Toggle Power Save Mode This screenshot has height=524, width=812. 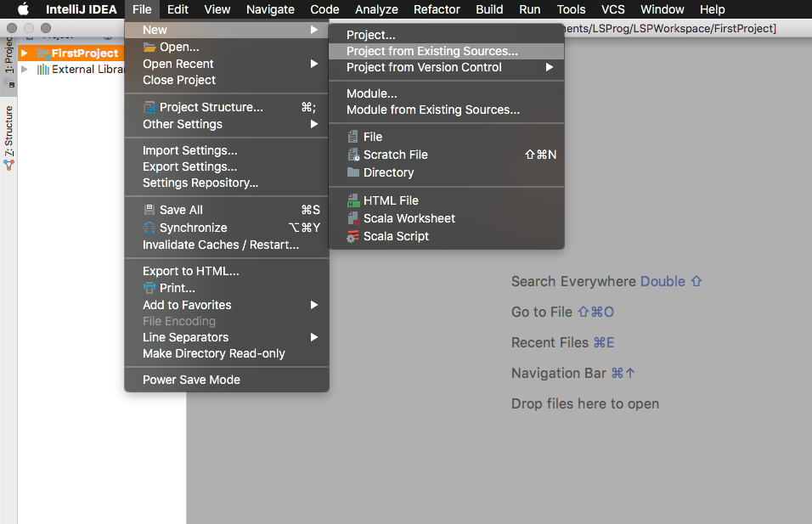pyautogui.click(x=227, y=380)
